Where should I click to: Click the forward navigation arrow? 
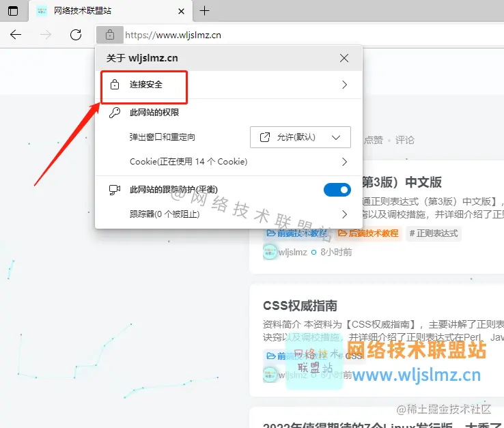click(46, 35)
